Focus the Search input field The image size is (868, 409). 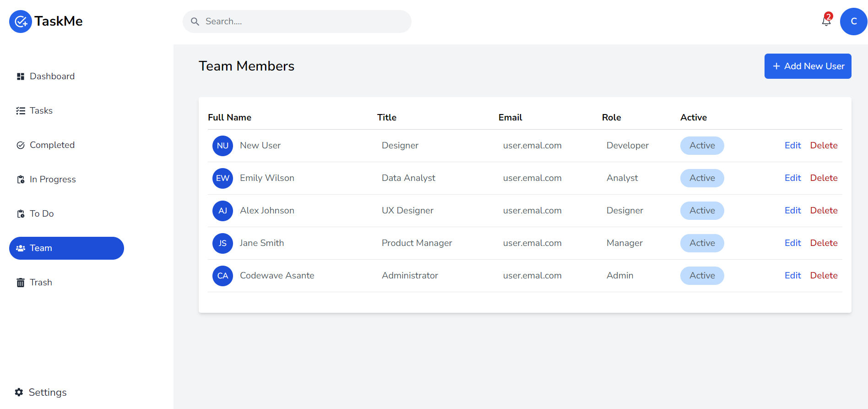tap(297, 22)
